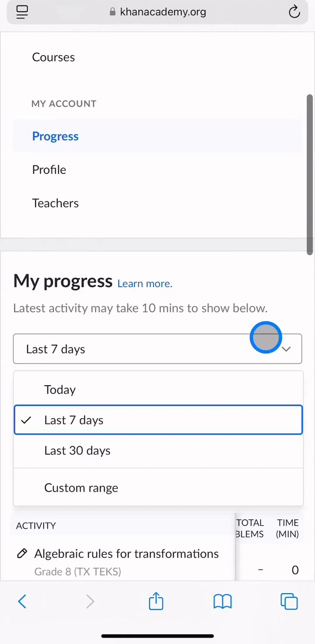Screen dimensions: 315x644
Task: Open Safari bookmarks book icon
Action: tap(223, 601)
